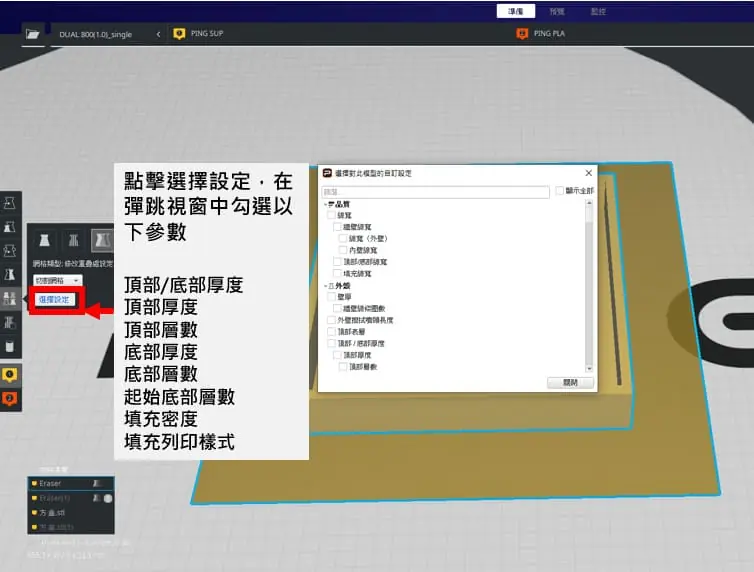
Task: Select the Rotate tool in left toolbar
Action: point(10,250)
